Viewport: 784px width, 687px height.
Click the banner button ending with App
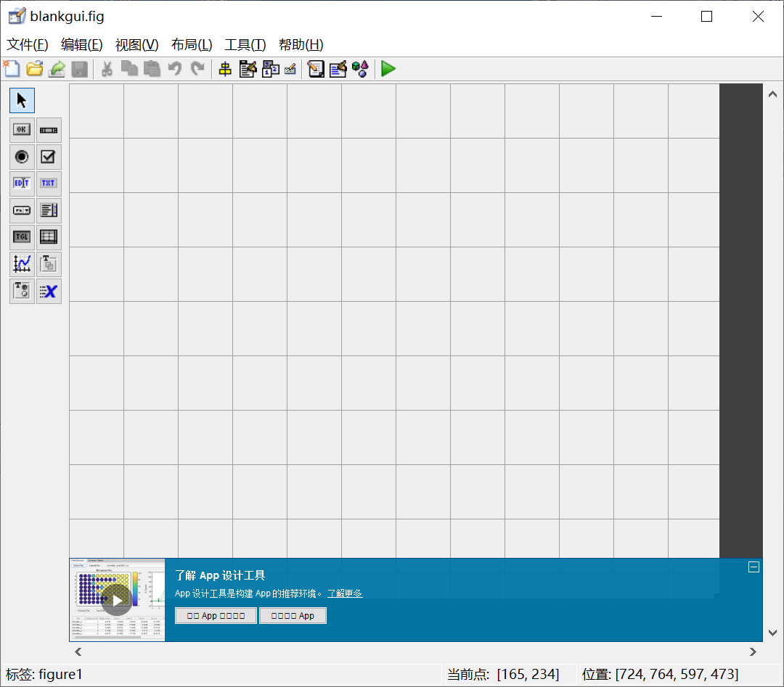pos(293,616)
